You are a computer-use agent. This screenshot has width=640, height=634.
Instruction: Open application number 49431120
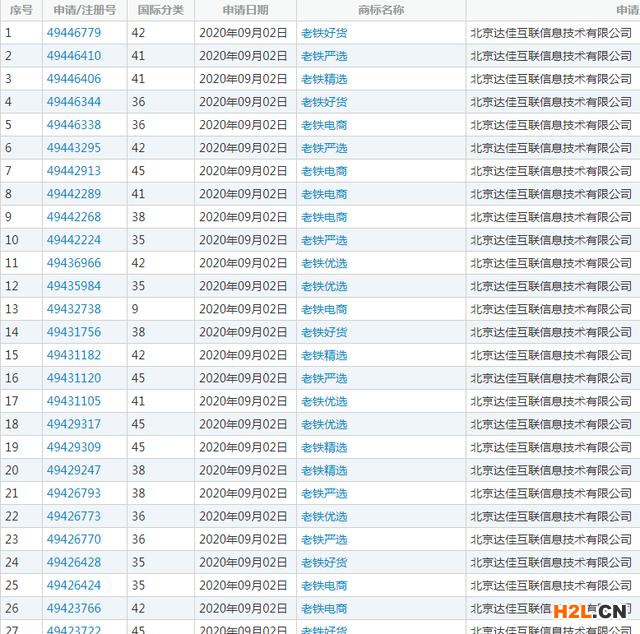point(73,378)
